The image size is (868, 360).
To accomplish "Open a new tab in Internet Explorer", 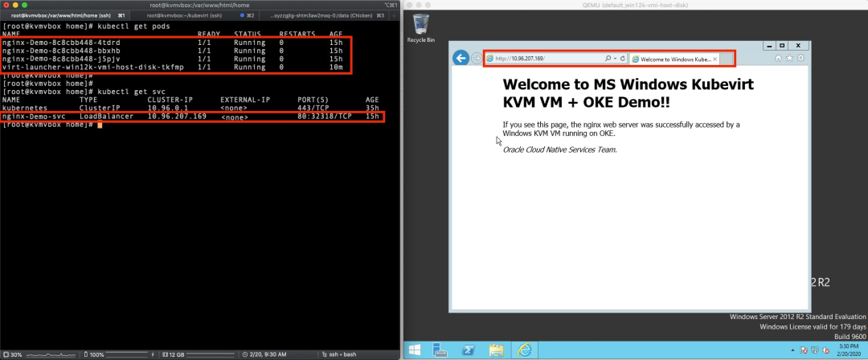I will [x=727, y=59].
